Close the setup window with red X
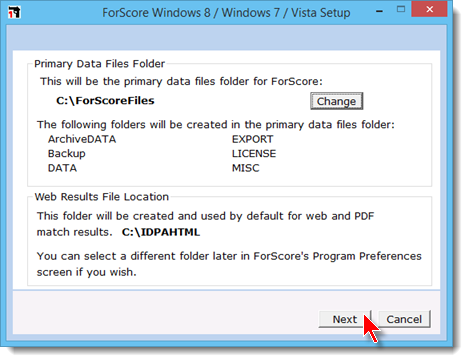This screenshot has height=362, width=468. tap(429, 9)
